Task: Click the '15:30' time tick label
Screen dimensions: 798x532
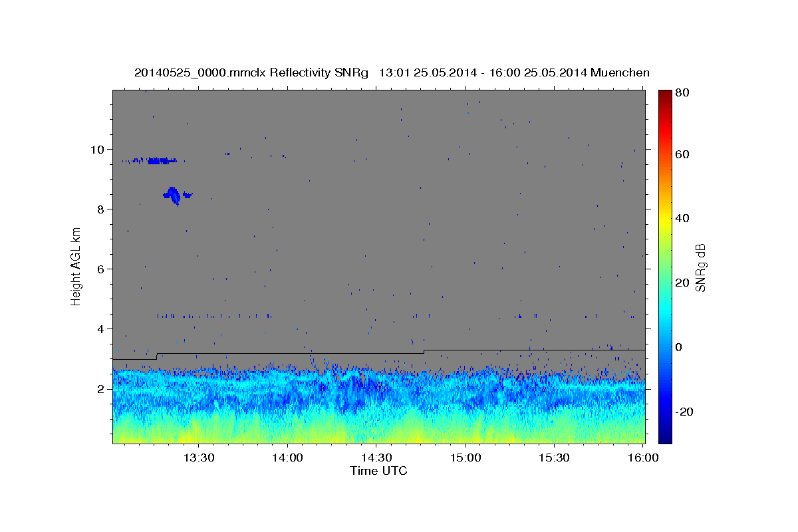Action: [555, 458]
